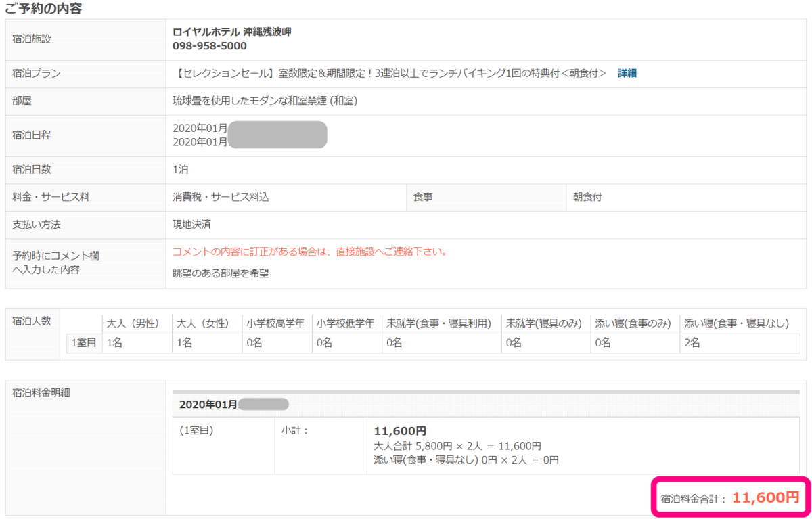The height and width of the screenshot is (519, 812).
Task: Click the 未就学(寝具のみ) column header
Action: 544,323
